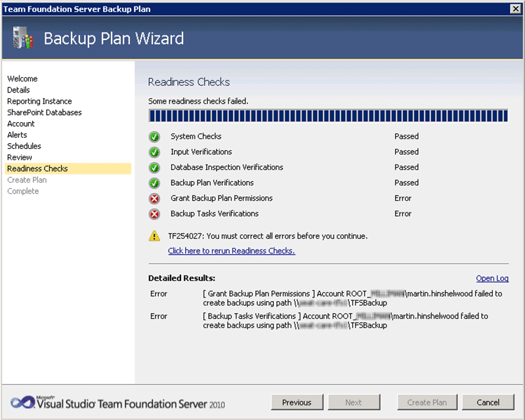This screenshot has width=525, height=420.
Task: Click the green check icon beside Input Verifications
Action: point(154,152)
